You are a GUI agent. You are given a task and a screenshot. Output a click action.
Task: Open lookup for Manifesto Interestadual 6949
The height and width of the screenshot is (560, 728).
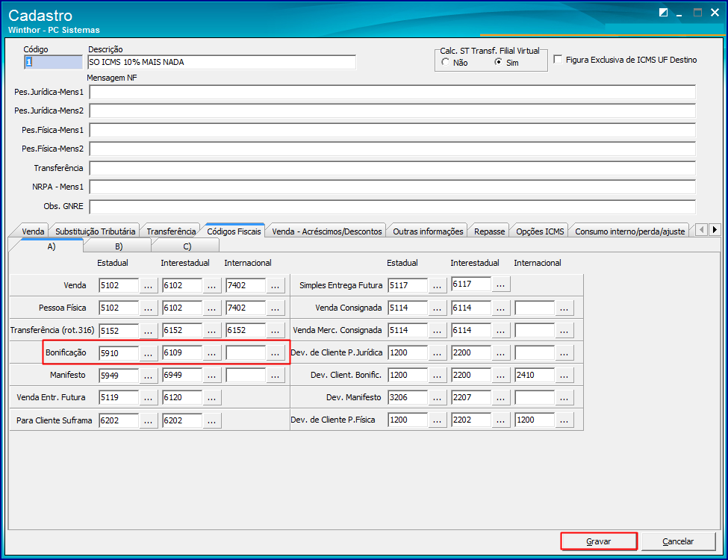point(212,375)
